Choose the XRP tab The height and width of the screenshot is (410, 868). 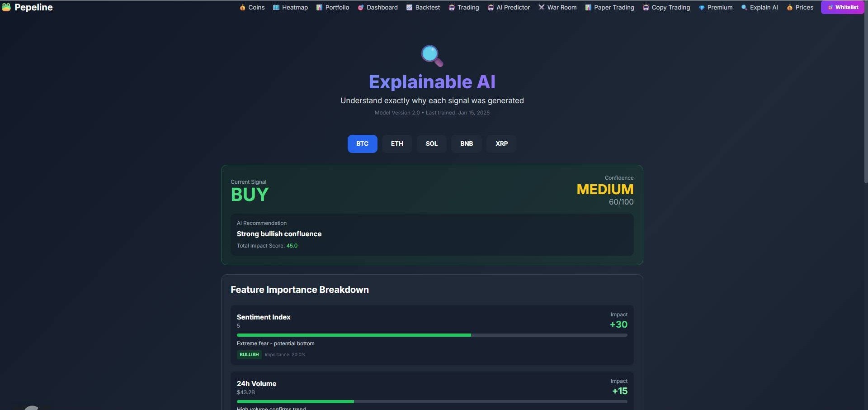click(x=501, y=144)
